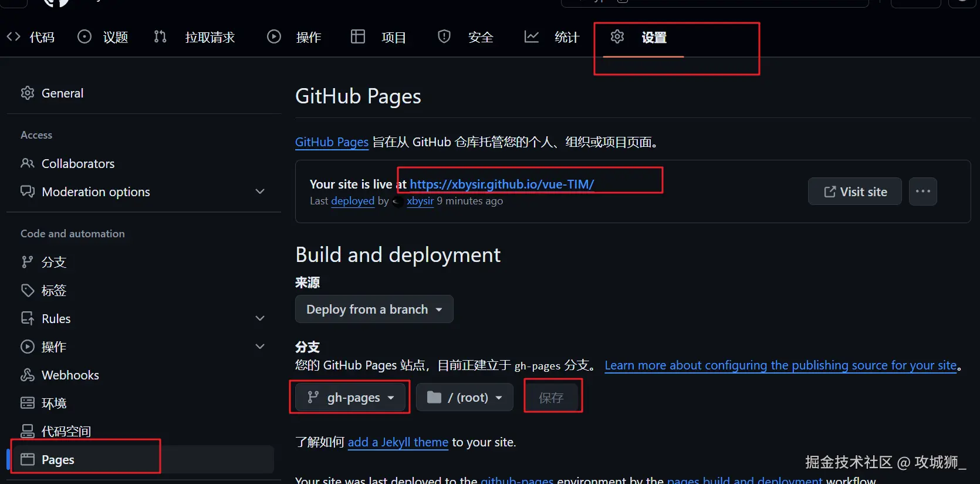
Task: Click the Visit site button
Action: [855, 191]
